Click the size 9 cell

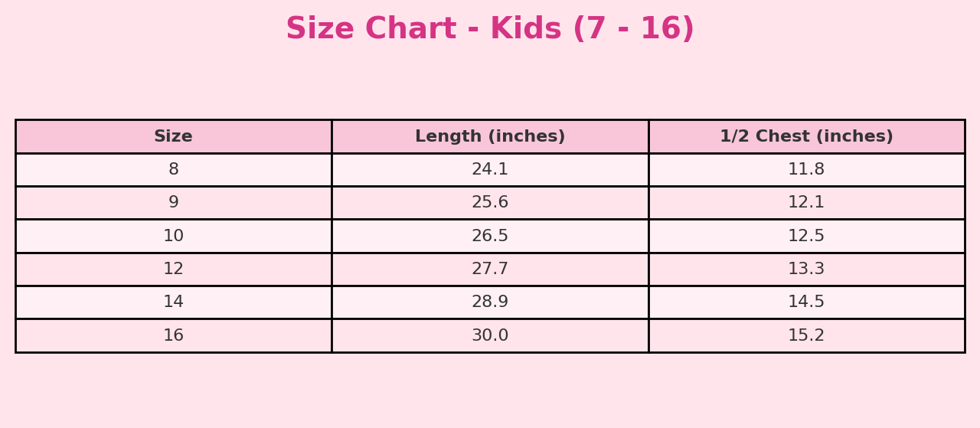173,203
